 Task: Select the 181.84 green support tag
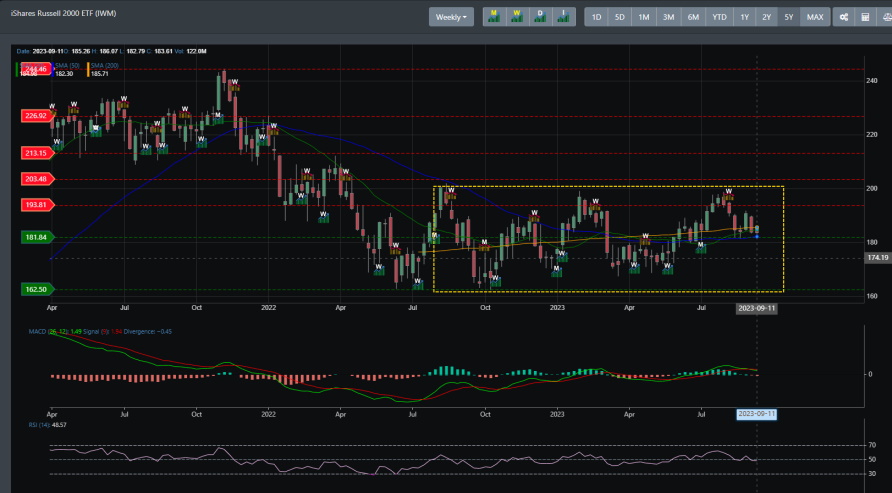[x=36, y=237]
